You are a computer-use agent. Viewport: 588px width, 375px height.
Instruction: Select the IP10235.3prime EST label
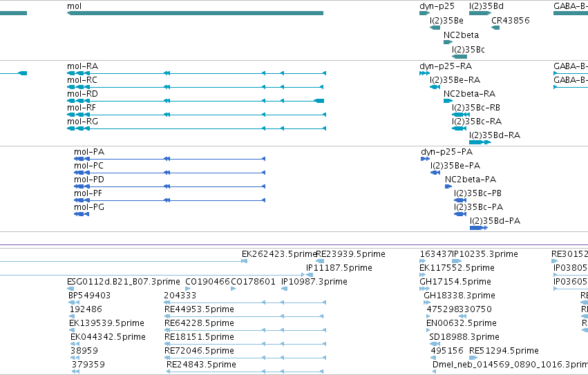(485, 255)
